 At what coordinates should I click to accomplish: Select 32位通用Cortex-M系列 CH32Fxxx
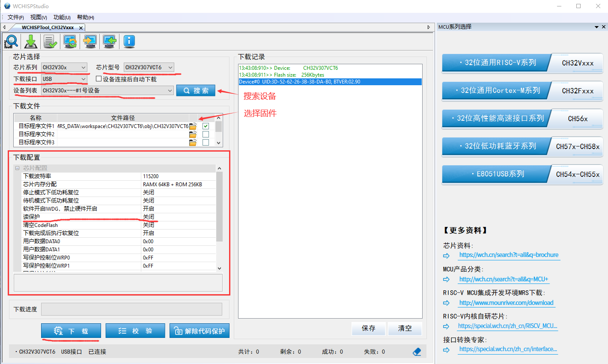(522, 91)
